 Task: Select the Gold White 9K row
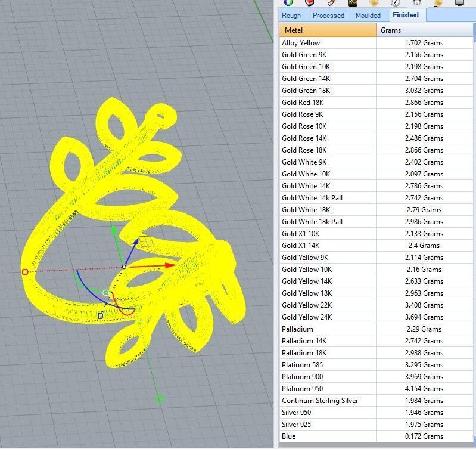376,162
